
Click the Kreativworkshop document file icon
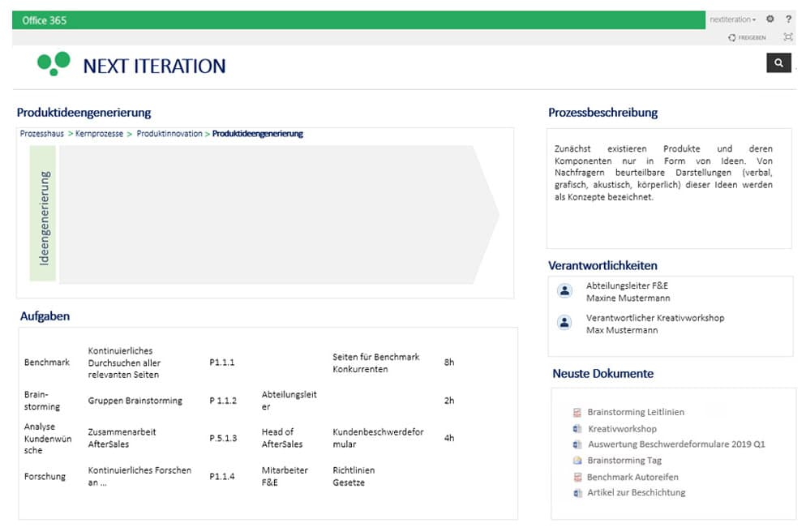[577, 429]
